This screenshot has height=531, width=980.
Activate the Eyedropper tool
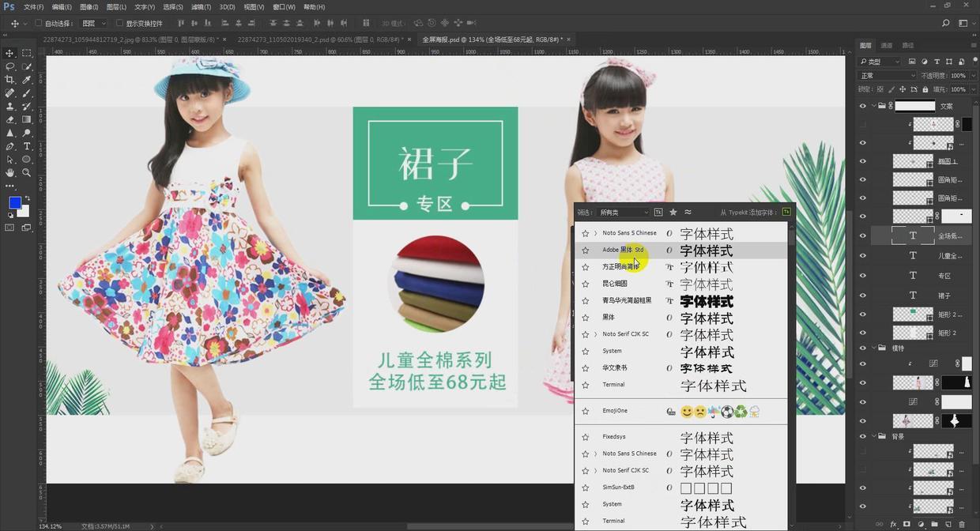coord(27,80)
